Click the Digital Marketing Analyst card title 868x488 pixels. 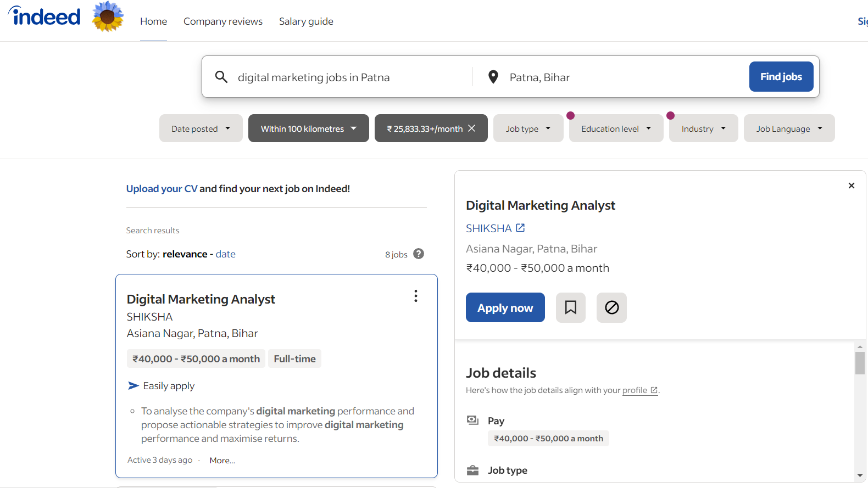[201, 299]
